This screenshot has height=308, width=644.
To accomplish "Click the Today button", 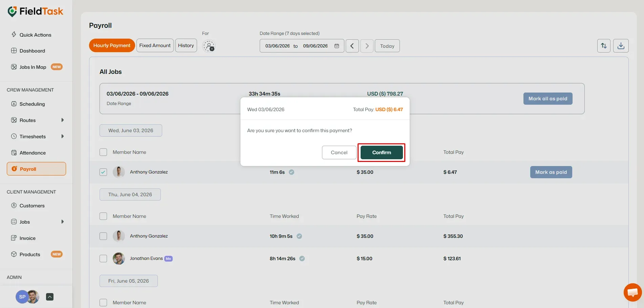I will point(387,46).
